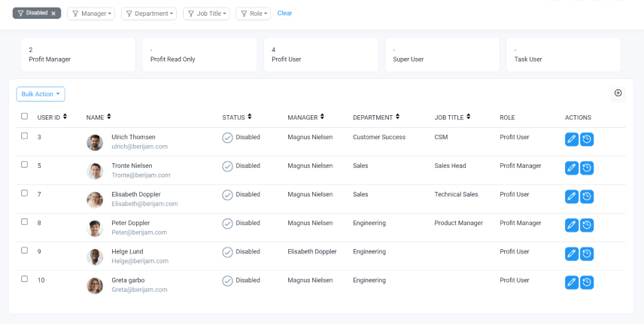This screenshot has width=644, height=325.
Task: Click manager Elisabeth Doppler in Helge's row
Action: 312,251
